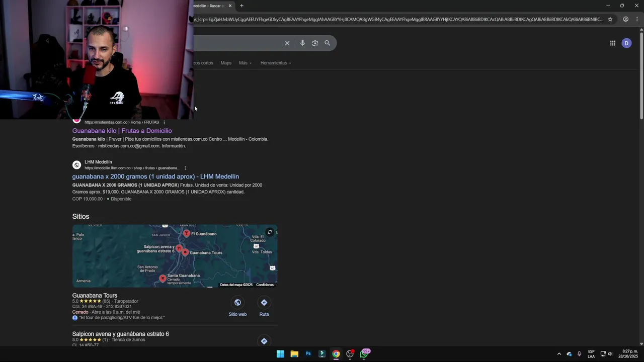Open the volume control in system tray
The width and height of the screenshot is (644, 362).
pyautogui.click(x=610, y=354)
